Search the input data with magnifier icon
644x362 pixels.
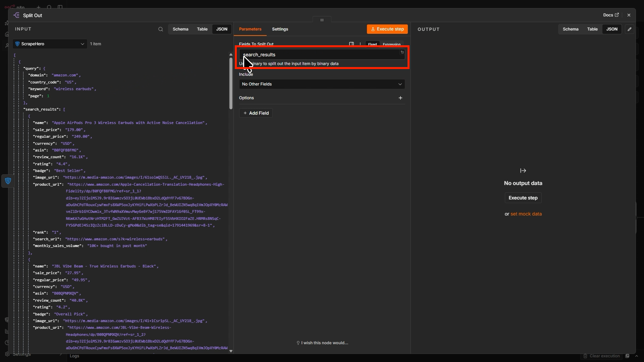click(x=161, y=29)
